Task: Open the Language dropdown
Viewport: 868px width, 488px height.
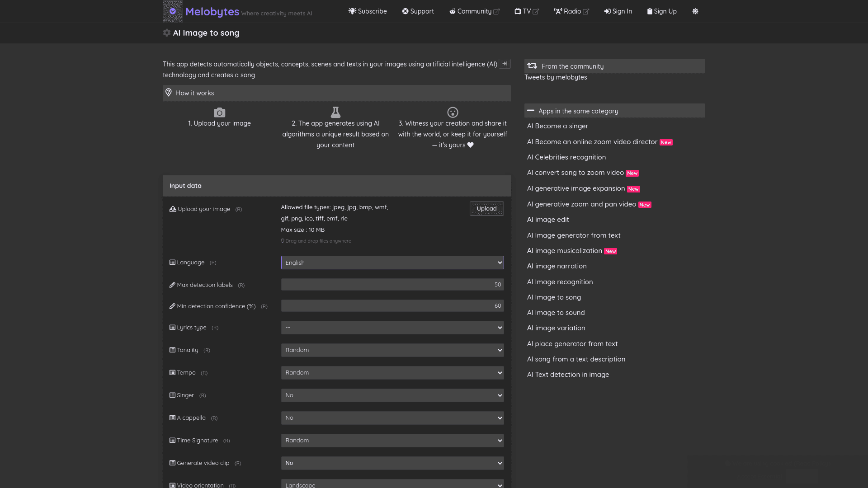Action: [392, 263]
